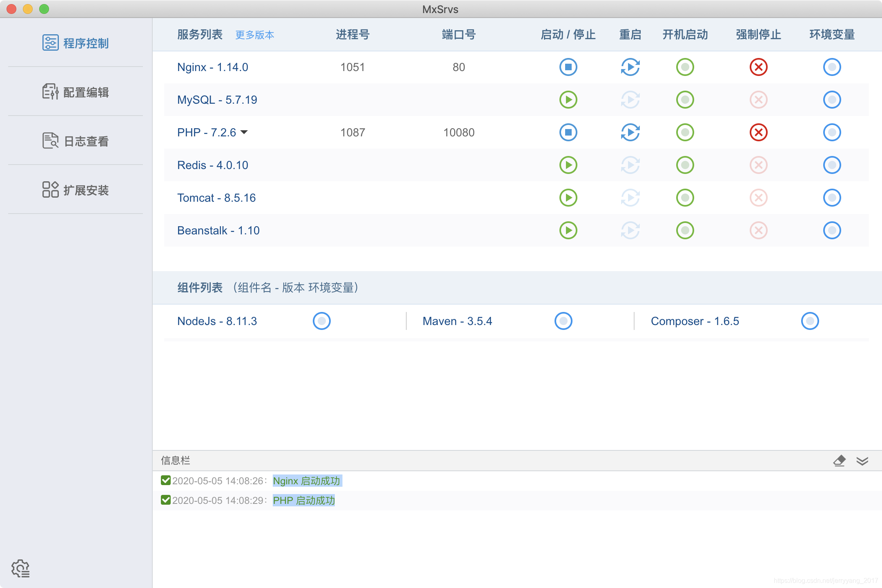
Task: Start the Tomcat service
Action: point(568,198)
